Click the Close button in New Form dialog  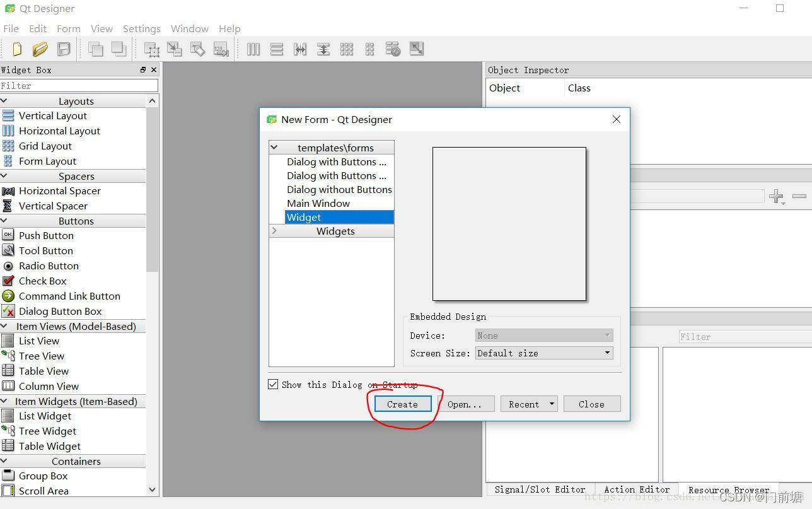pos(591,404)
